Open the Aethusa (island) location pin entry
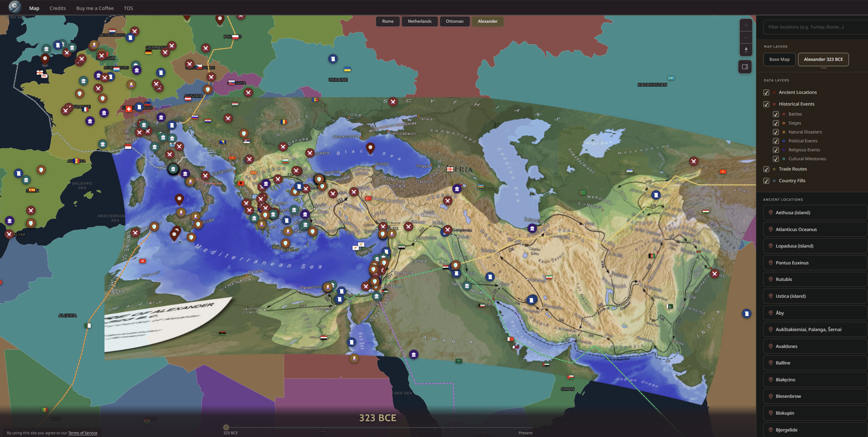868x437 pixels. [815, 212]
